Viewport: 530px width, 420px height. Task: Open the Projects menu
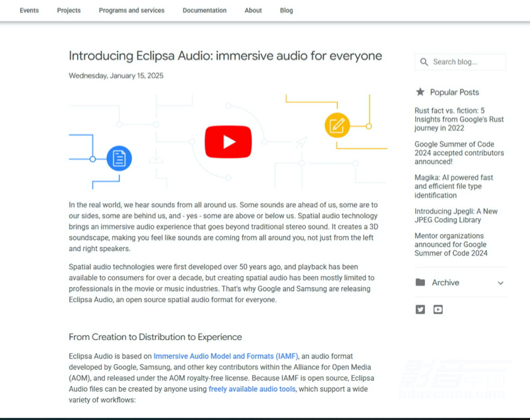point(69,10)
